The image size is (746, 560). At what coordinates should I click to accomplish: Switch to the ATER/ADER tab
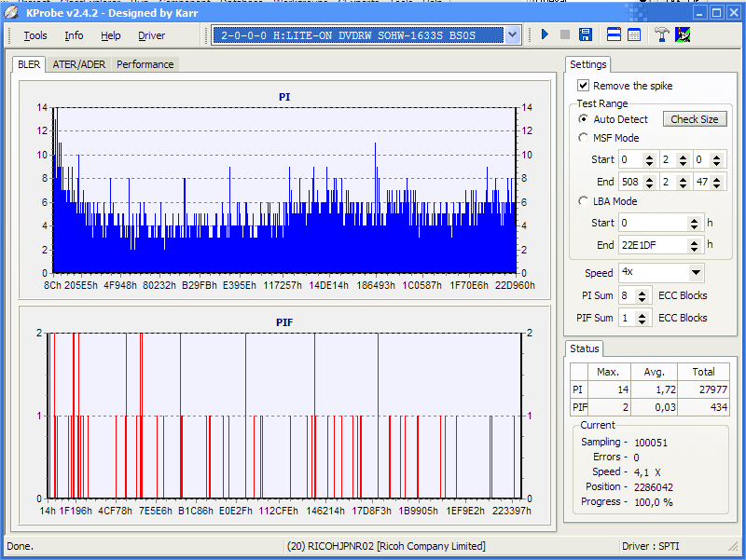(x=79, y=64)
